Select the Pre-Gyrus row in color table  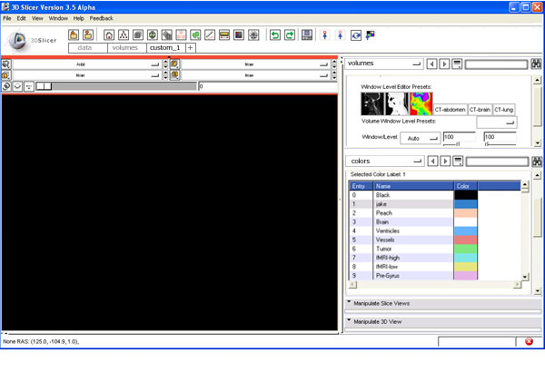(434, 276)
